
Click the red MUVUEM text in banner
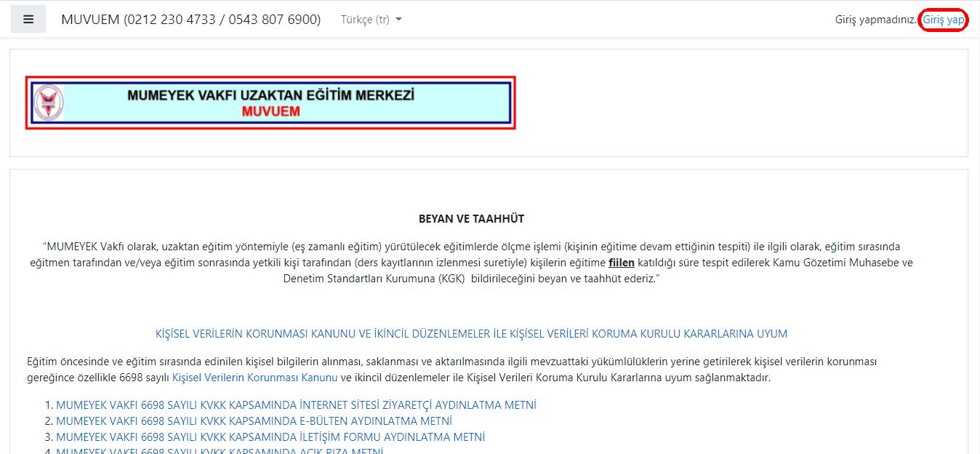(x=270, y=112)
